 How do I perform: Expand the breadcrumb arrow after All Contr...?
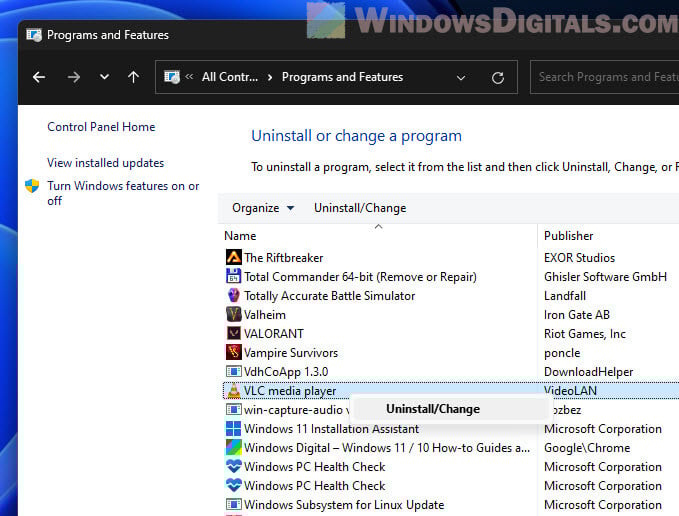click(x=270, y=77)
